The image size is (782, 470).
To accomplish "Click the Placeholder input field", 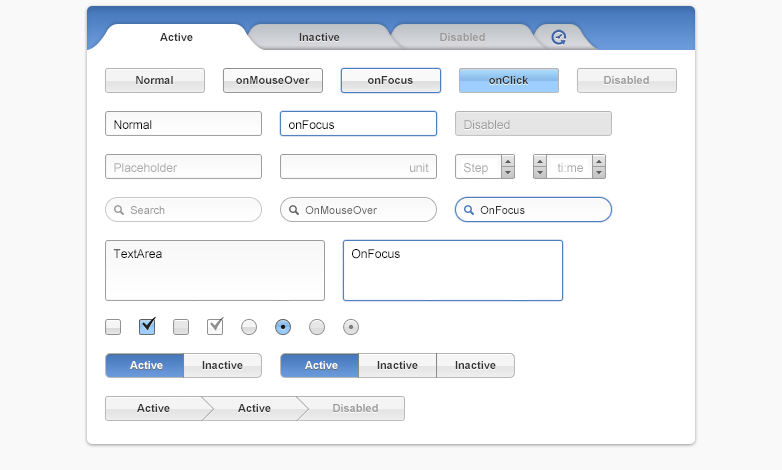I will point(184,167).
